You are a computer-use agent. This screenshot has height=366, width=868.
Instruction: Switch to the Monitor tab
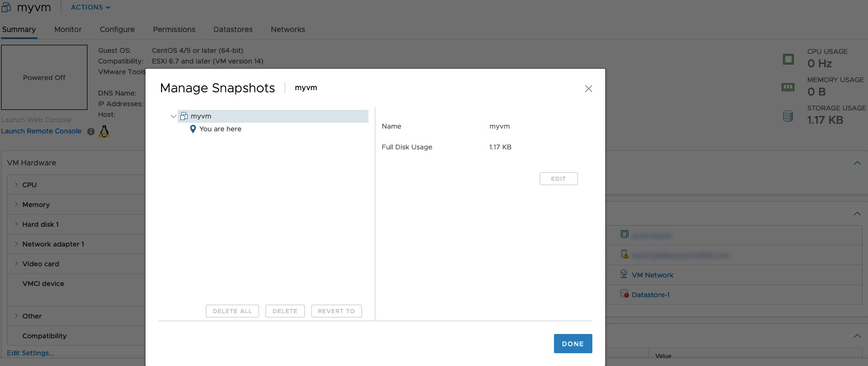(68, 29)
